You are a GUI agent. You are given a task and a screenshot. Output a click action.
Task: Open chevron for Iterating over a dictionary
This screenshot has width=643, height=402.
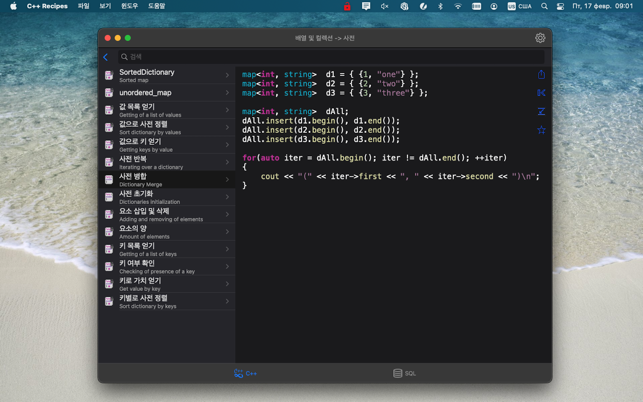(227, 162)
